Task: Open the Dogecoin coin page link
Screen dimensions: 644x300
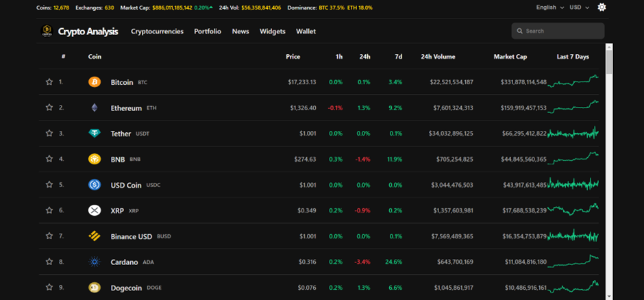Action: [127, 288]
